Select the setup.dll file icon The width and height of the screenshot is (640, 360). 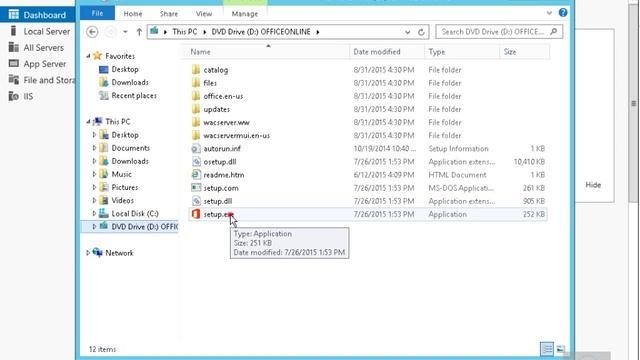pos(196,201)
